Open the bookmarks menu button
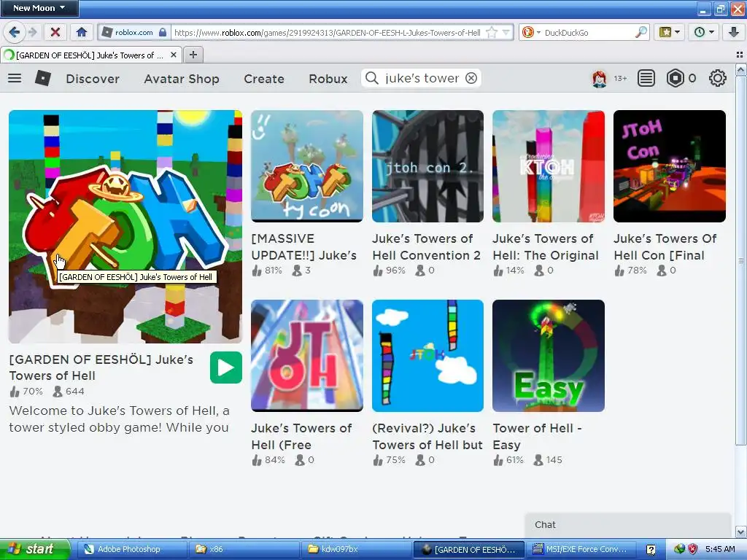 pos(670,32)
